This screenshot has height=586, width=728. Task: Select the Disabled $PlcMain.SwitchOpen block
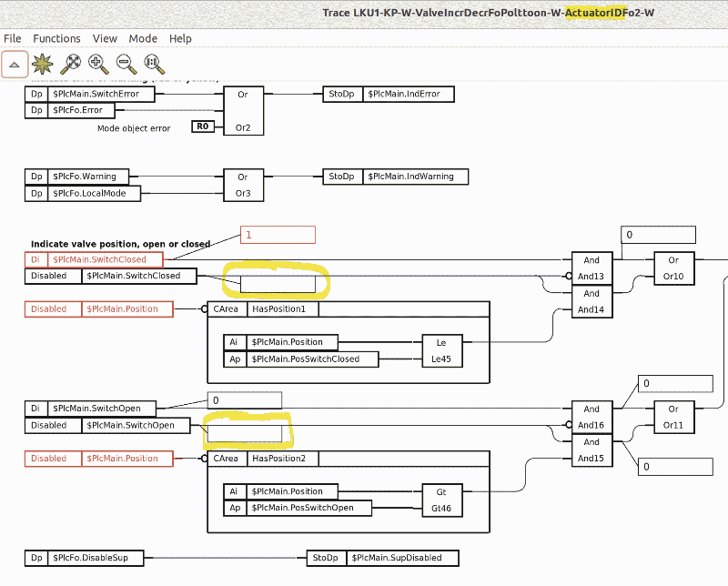[107, 425]
